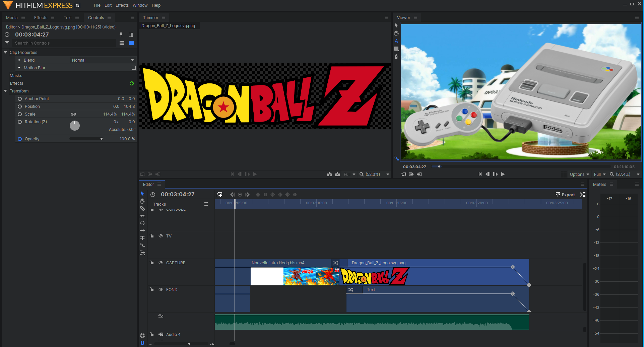The width and height of the screenshot is (644, 347).
Task: Open the Viewer quality Full dropdown
Action: pyautogui.click(x=600, y=175)
